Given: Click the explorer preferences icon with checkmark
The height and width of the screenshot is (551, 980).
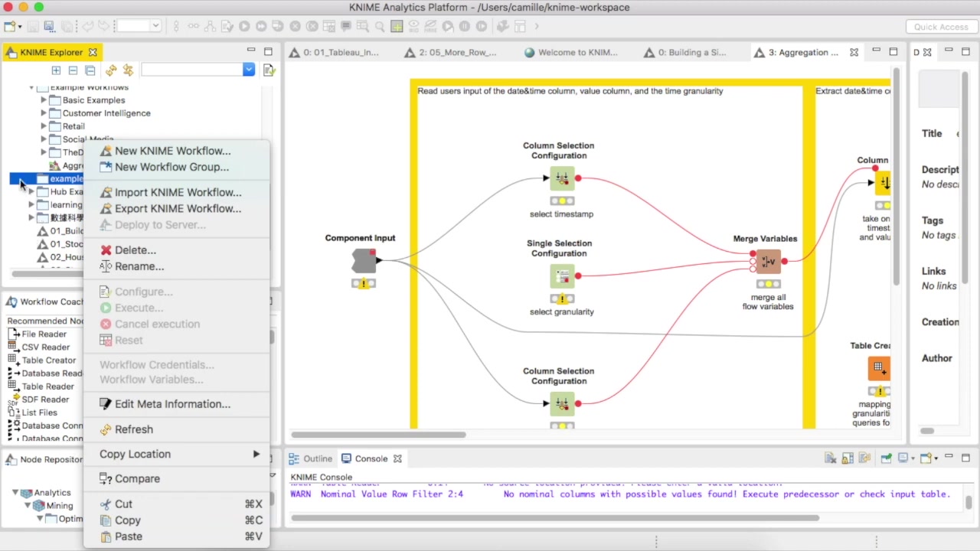Looking at the screenshot, I should 269,70.
